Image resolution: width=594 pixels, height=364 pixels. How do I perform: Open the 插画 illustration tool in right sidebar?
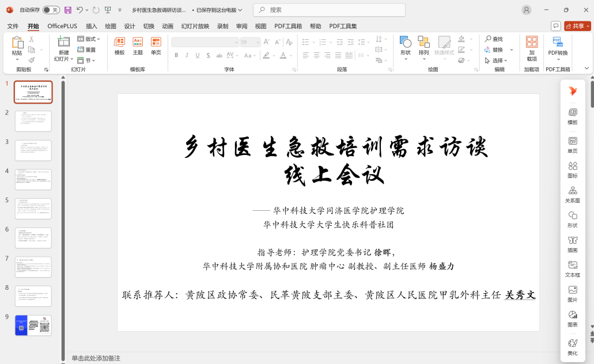pos(573,244)
